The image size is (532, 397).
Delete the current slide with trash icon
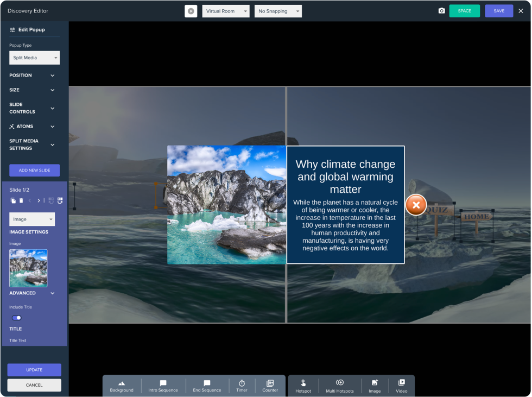click(x=21, y=200)
